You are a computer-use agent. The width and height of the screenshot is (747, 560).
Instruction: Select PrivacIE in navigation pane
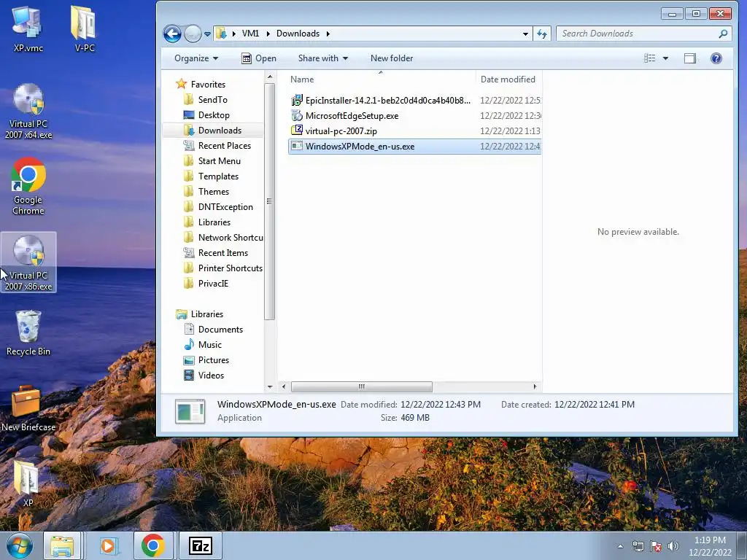pyautogui.click(x=213, y=284)
